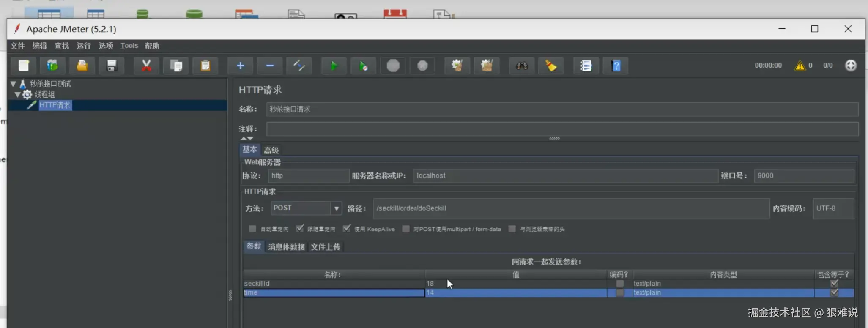Toggle browser-compatible headers checkbox

click(x=512, y=229)
